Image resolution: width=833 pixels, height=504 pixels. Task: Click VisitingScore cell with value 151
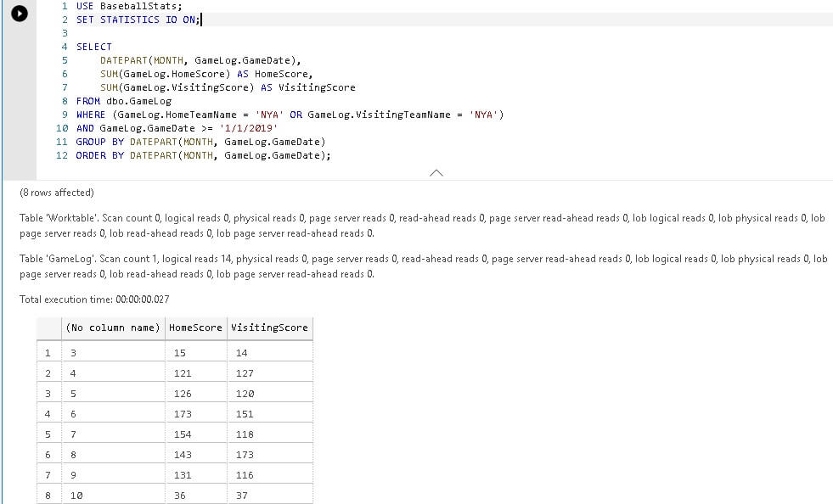[269, 414]
